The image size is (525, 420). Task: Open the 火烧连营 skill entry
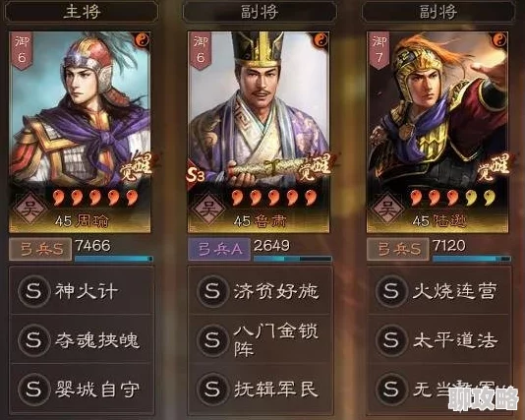point(438,291)
